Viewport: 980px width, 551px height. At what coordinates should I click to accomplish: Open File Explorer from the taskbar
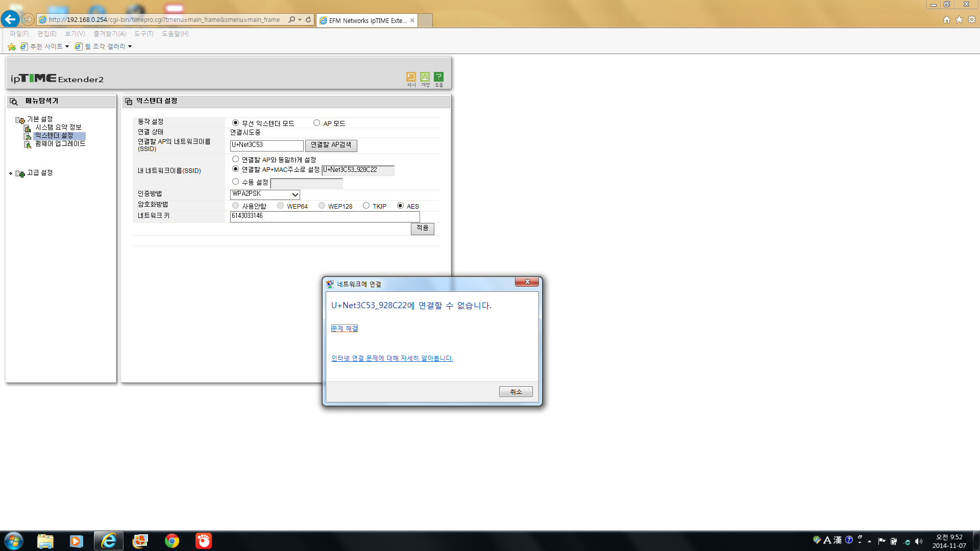tap(45, 541)
